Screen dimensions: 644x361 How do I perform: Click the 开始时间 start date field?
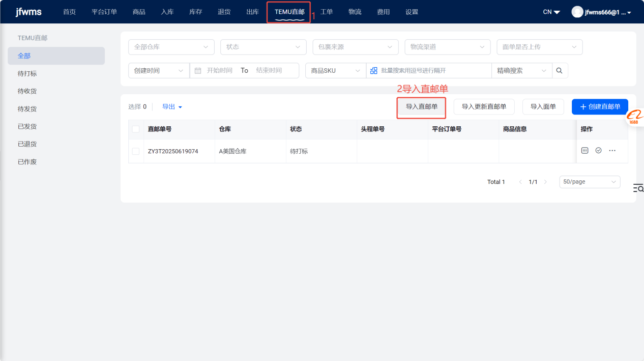220,70
